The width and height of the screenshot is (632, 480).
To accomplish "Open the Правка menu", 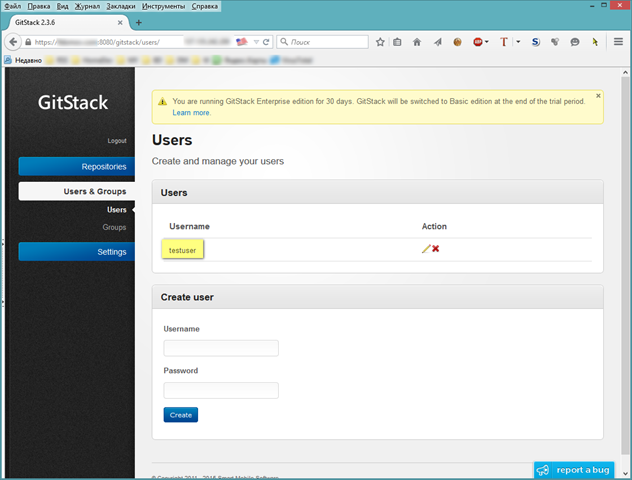I will 39,6.
